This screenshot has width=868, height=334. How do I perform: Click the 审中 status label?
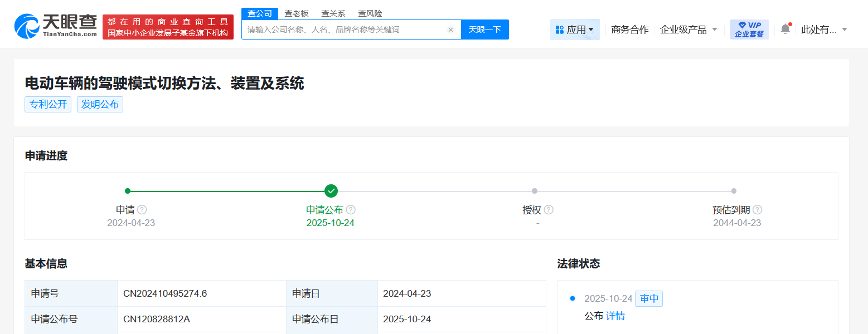point(648,298)
